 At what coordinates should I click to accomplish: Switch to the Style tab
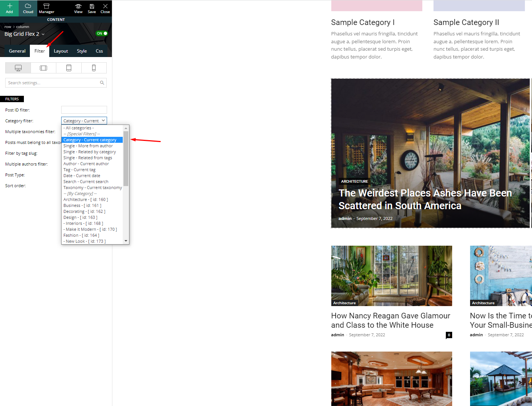[82, 51]
